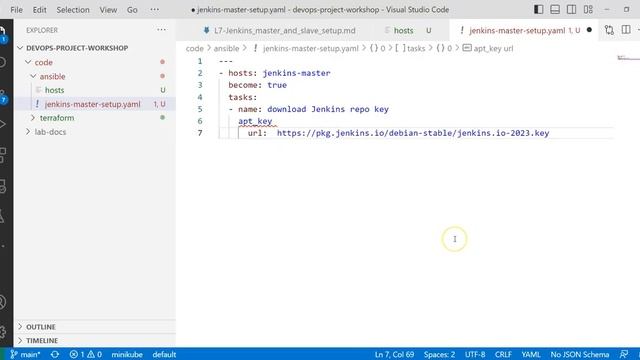Open the Selection menu

[x=73, y=9]
